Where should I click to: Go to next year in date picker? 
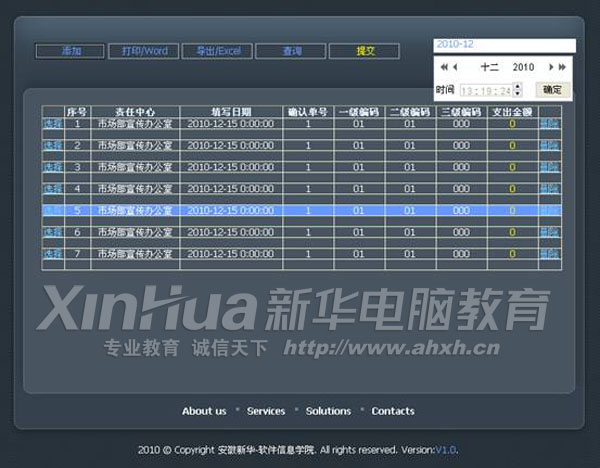563,67
